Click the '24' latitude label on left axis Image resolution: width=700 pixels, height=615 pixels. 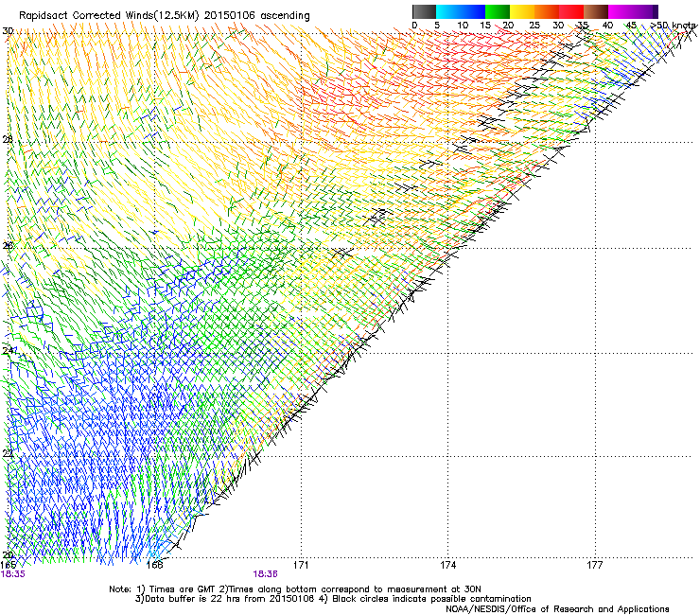tap(8, 350)
